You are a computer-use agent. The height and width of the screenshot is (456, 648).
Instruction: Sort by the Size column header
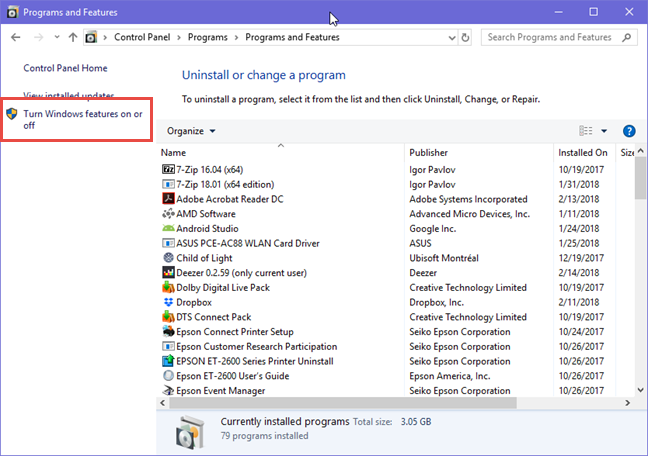(x=625, y=152)
